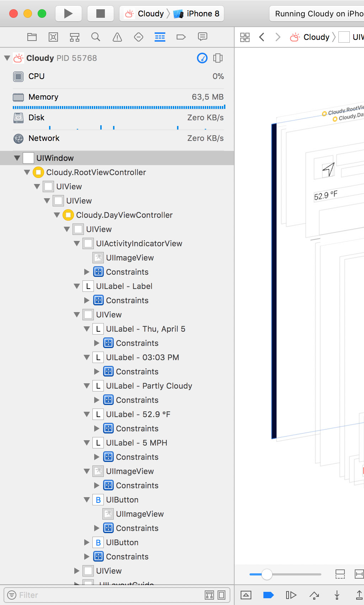Open the Find navigator magnifier icon
364x605 pixels.
(x=96, y=37)
